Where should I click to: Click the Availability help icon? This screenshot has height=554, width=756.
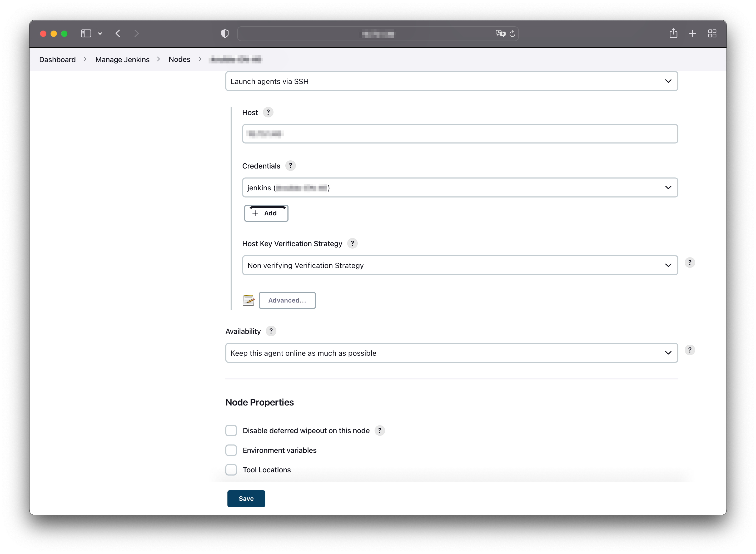(271, 331)
